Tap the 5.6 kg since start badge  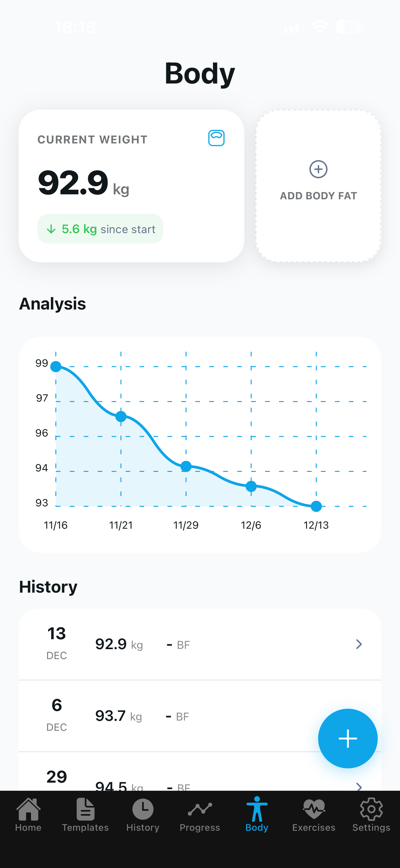pyautogui.click(x=100, y=229)
